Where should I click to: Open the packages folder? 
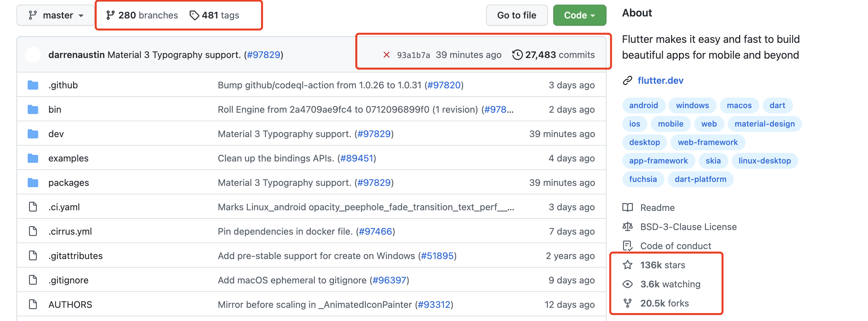coord(69,183)
